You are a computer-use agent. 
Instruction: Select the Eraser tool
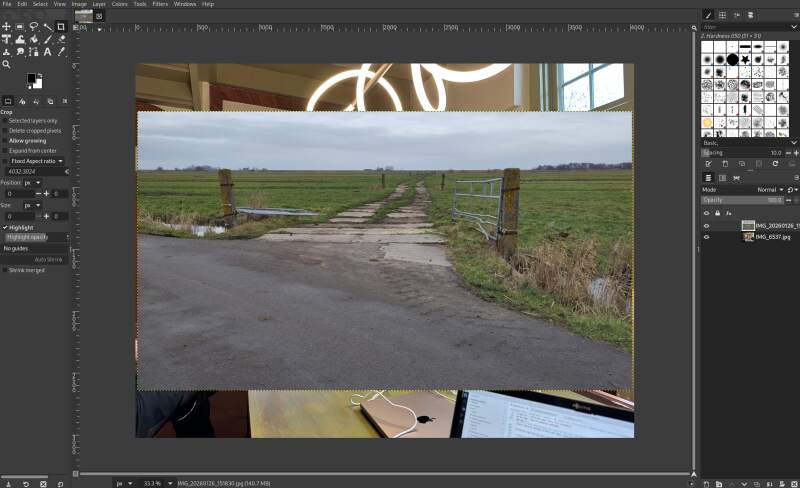pos(61,39)
